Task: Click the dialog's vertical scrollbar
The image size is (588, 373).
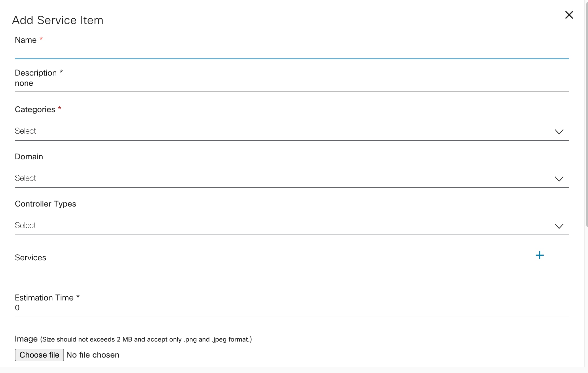Action: pos(586,114)
